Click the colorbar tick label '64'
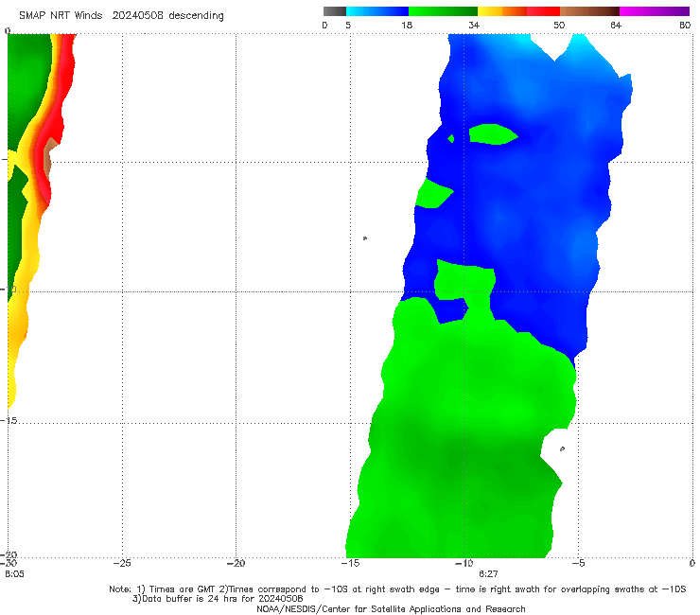700x615 pixels. click(616, 26)
